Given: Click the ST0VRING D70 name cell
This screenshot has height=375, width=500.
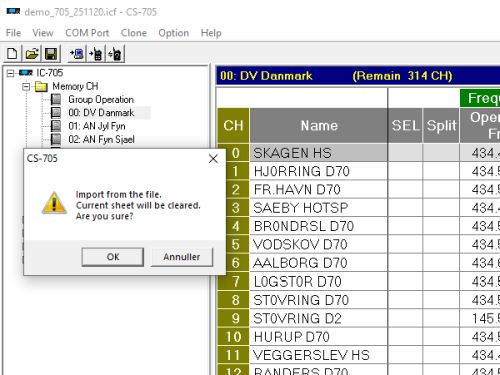Looking at the screenshot, I should pos(319,300).
